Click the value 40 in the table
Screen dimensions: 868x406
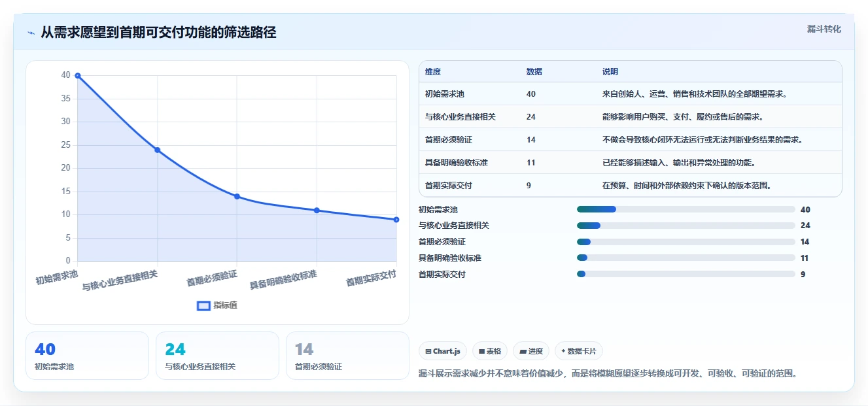[530, 94]
